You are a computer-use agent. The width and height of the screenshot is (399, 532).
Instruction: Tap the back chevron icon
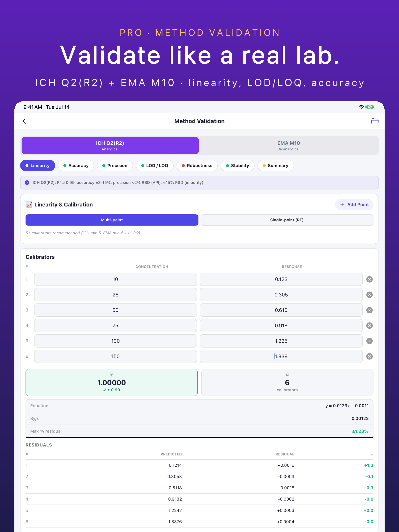[24, 121]
